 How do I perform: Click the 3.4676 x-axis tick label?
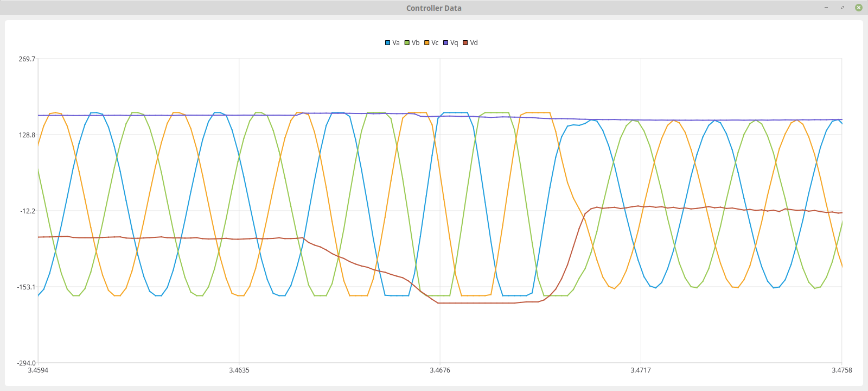pyautogui.click(x=440, y=370)
